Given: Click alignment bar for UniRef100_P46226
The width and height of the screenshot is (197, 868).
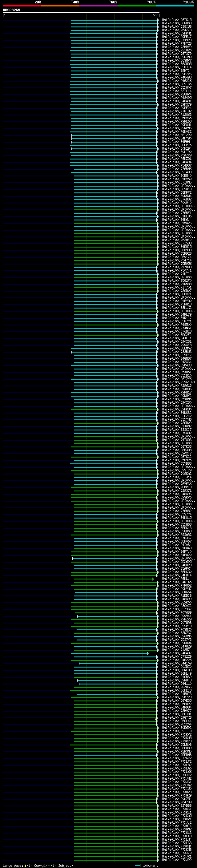Looking at the screenshot, I should point(115,81).
